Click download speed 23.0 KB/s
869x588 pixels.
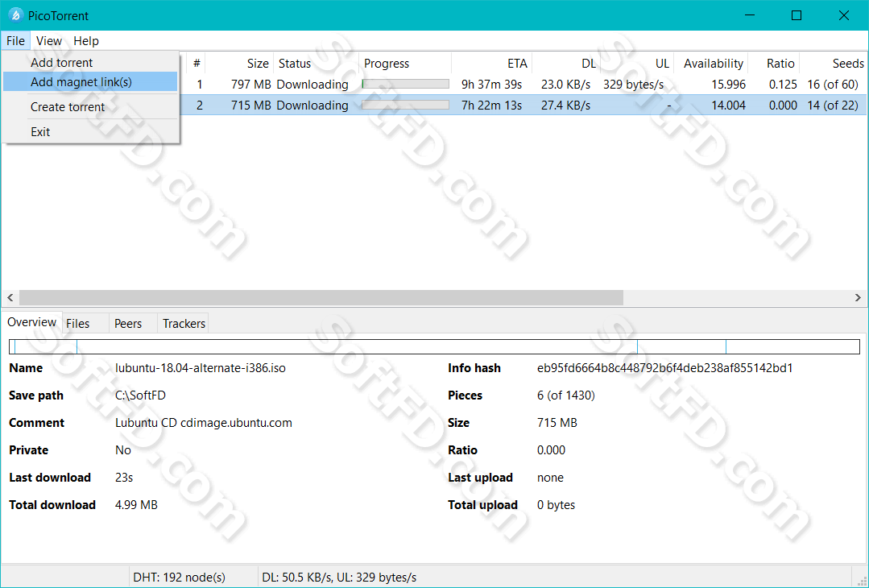coord(566,85)
